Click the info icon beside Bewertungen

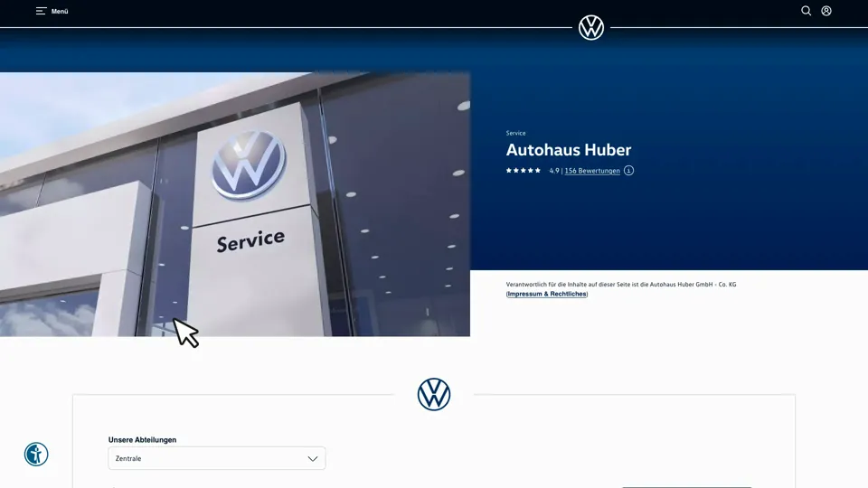(x=628, y=171)
